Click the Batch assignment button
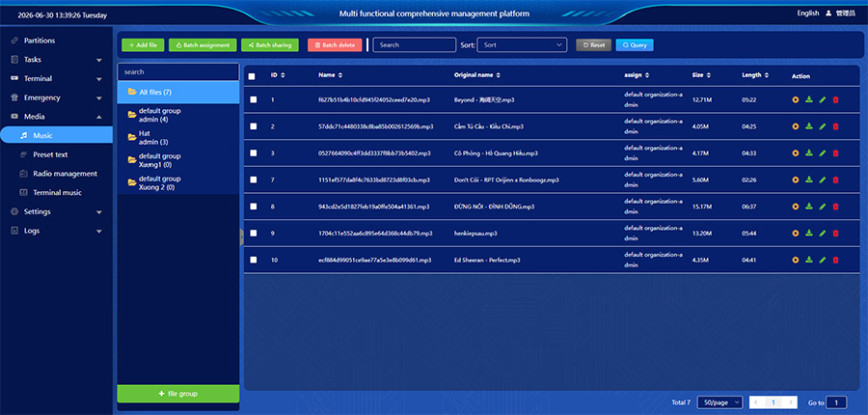This screenshot has height=415, width=868. point(203,45)
